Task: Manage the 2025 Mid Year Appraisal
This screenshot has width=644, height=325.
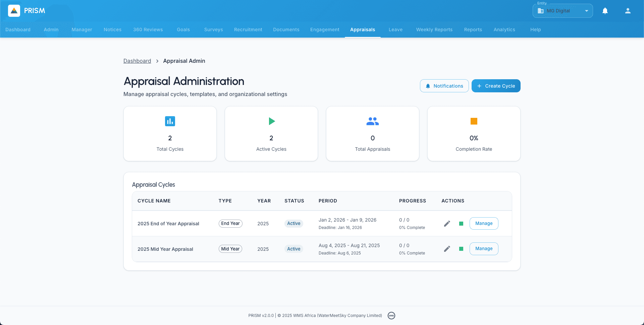Action: click(484, 249)
